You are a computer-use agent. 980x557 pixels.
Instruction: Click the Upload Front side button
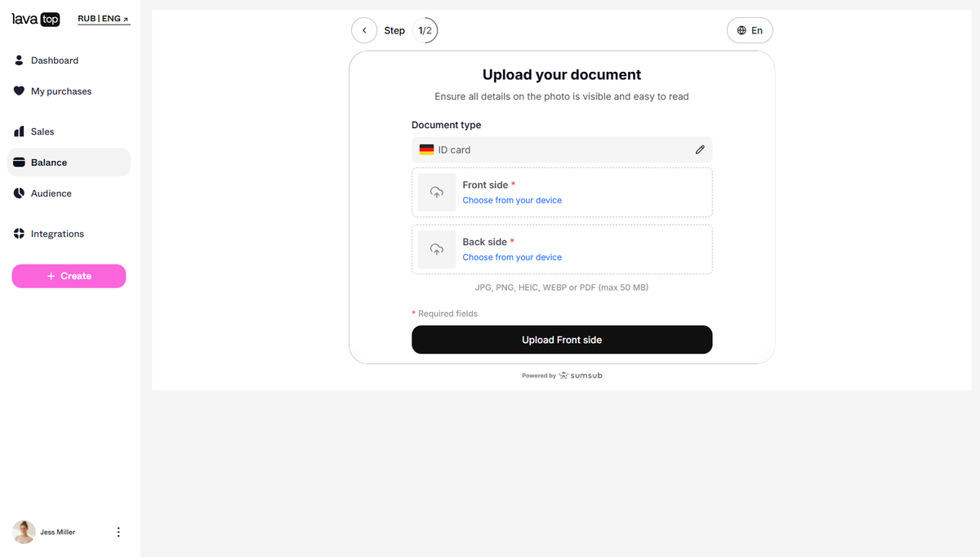[x=562, y=340]
